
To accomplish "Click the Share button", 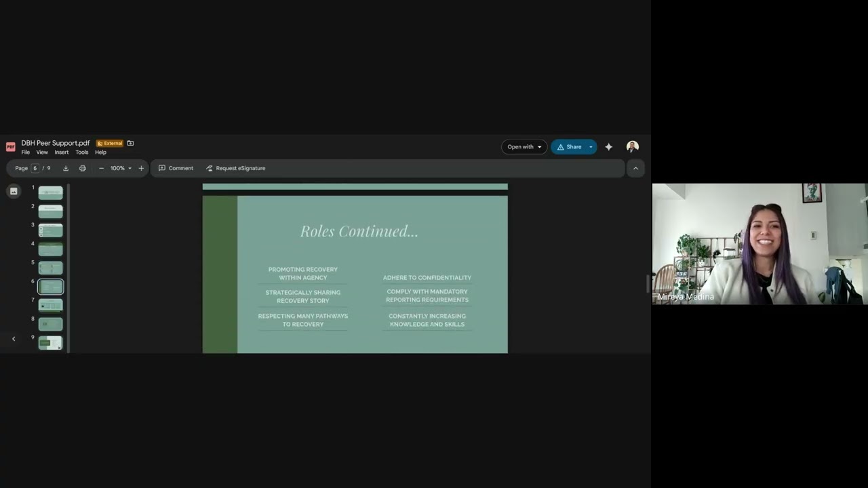I will (x=569, y=147).
